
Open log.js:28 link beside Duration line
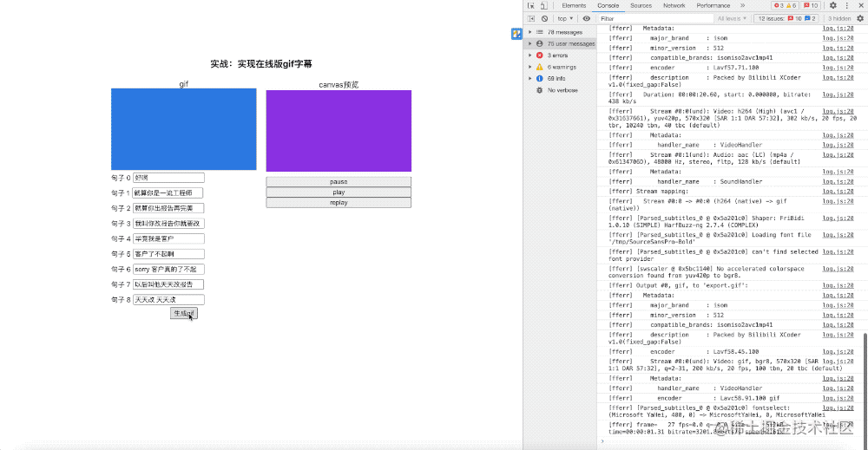coord(838,95)
